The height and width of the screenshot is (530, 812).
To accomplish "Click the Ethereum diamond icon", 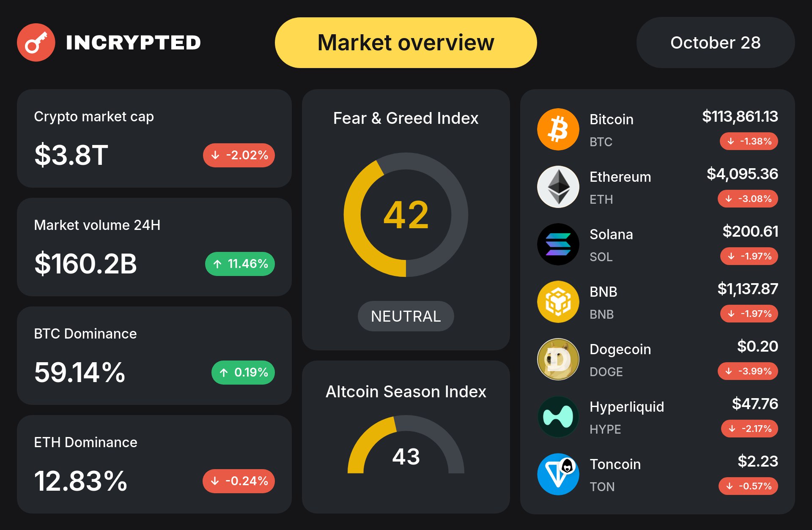I will pyautogui.click(x=558, y=187).
